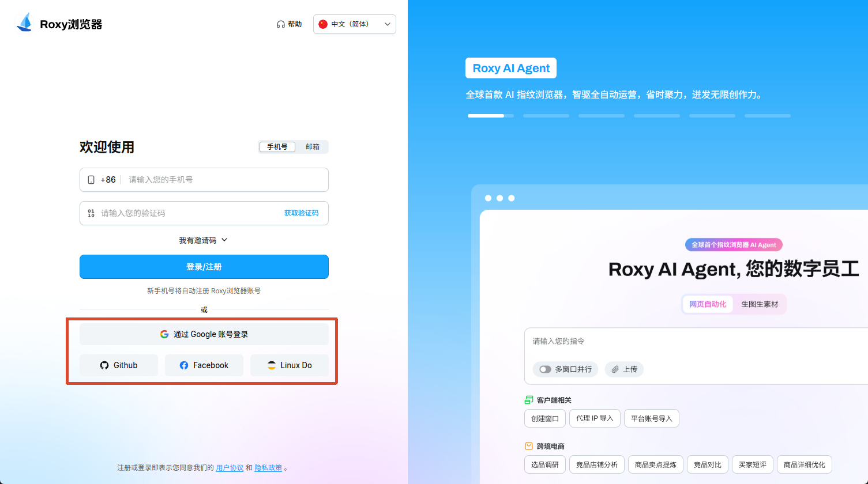Switch to the 生图生素材 tab
The width and height of the screenshot is (868, 484).
click(x=760, y=304)
